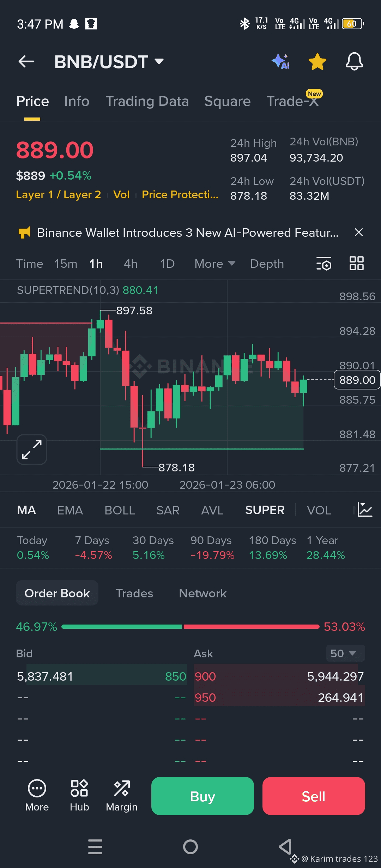This screenshot has width=381, height=868.
Task: Dismiss the announcement banner
Action: [359, 232]
